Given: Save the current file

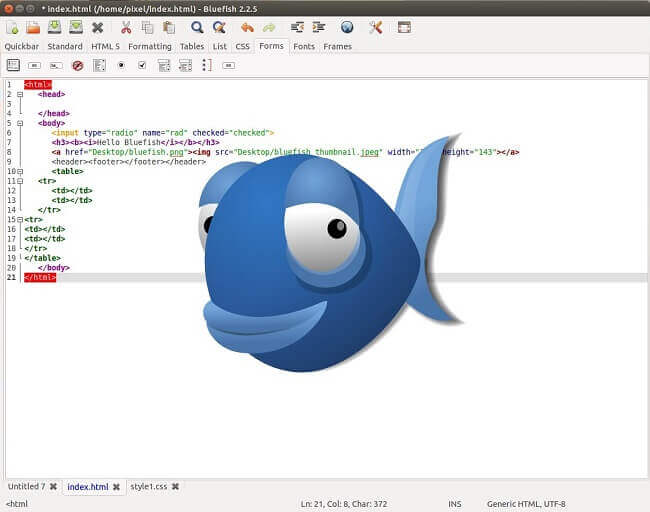Looking at the screenshot, I should click(x=54, y=28).
